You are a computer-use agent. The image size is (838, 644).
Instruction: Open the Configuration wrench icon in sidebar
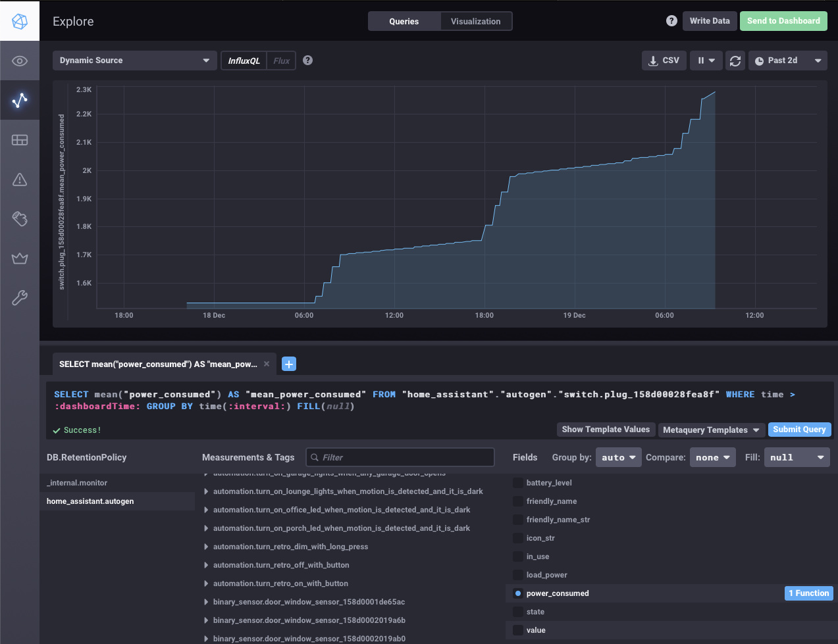[x=20, y=298]
